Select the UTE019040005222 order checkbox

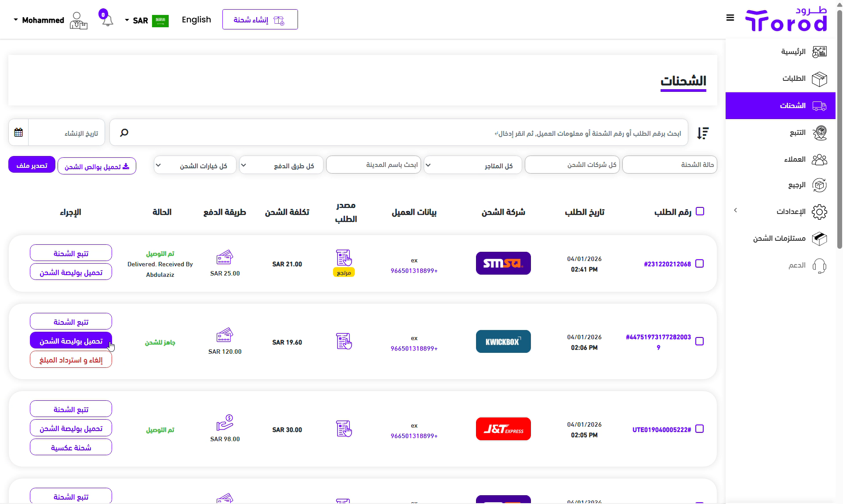point(700,429)
